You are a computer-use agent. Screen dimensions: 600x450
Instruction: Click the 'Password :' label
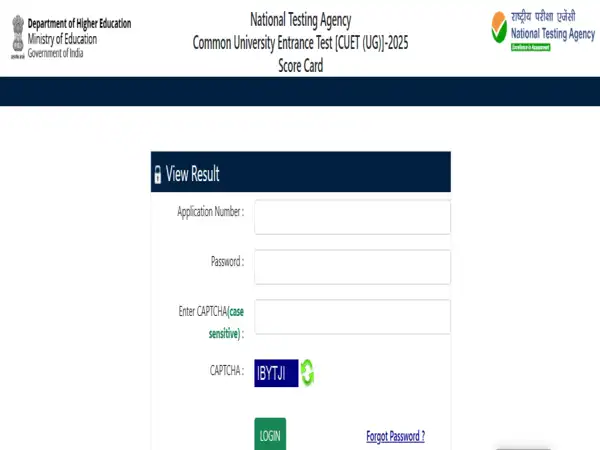(227, 262)
